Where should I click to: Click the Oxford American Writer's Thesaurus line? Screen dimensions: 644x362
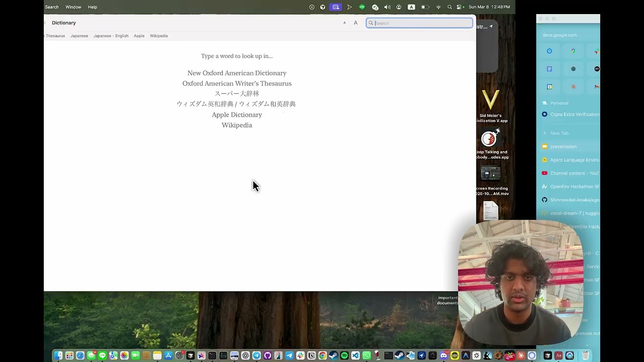click(237, 83)
